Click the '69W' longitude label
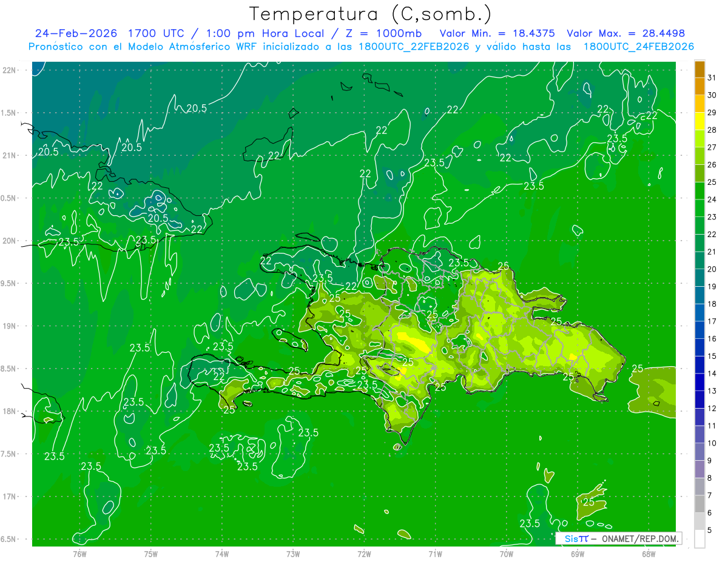The image size is (728, 562). (x=578, y=554)
